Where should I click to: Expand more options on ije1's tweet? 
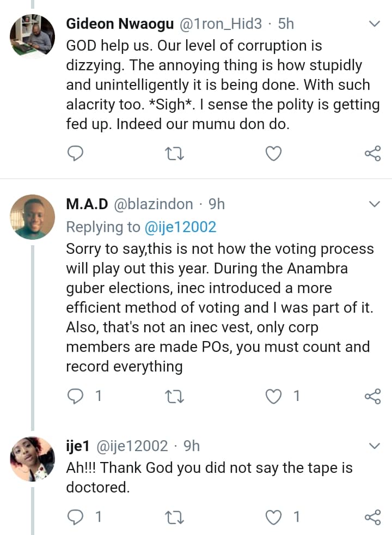pyautogui.click(x=375, y=446)
